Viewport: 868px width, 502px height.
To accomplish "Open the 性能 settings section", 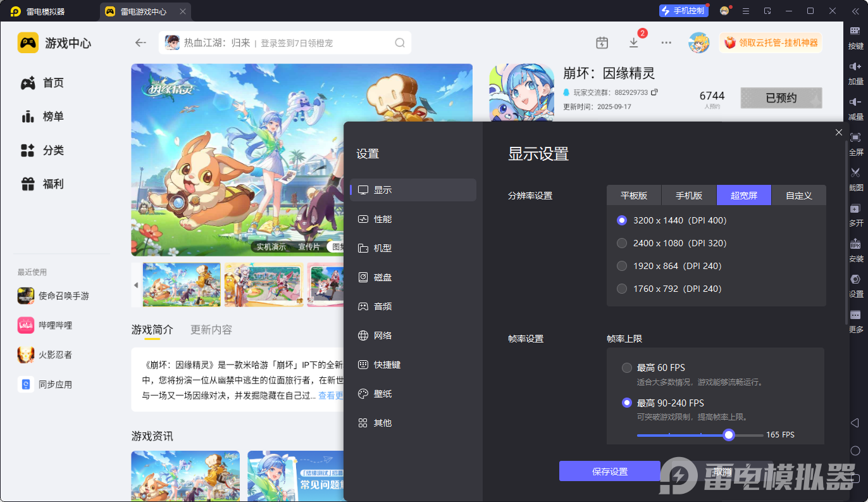I will 413,219.
